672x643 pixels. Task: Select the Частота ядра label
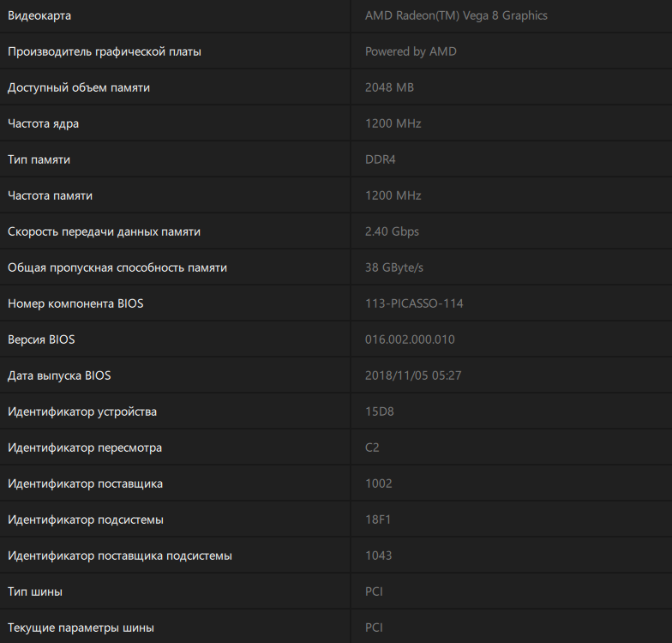click(44, 123)
